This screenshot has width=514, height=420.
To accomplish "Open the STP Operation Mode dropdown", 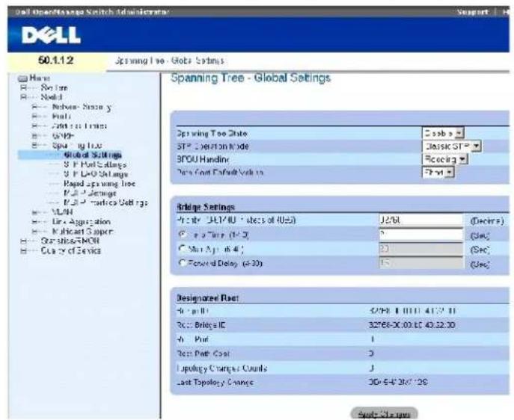I will coord(452,146).
